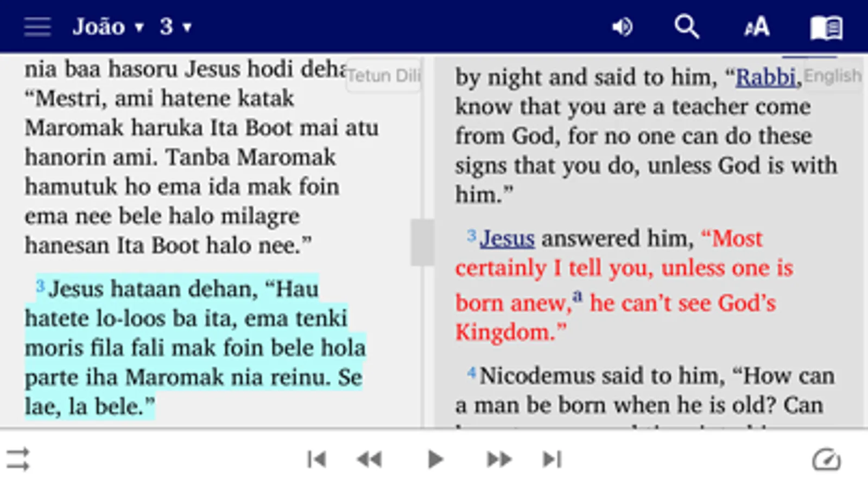Select verse number 3 in English pane
Viewport: 868px width, 489px height.
pos(472,235)
